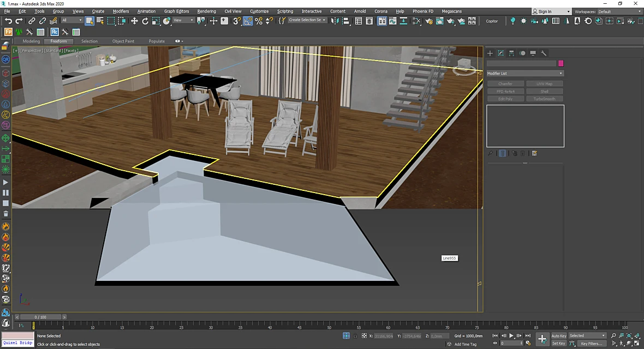Open the key mode Selected dropdown
644x349 pixels.
[587, 335]
